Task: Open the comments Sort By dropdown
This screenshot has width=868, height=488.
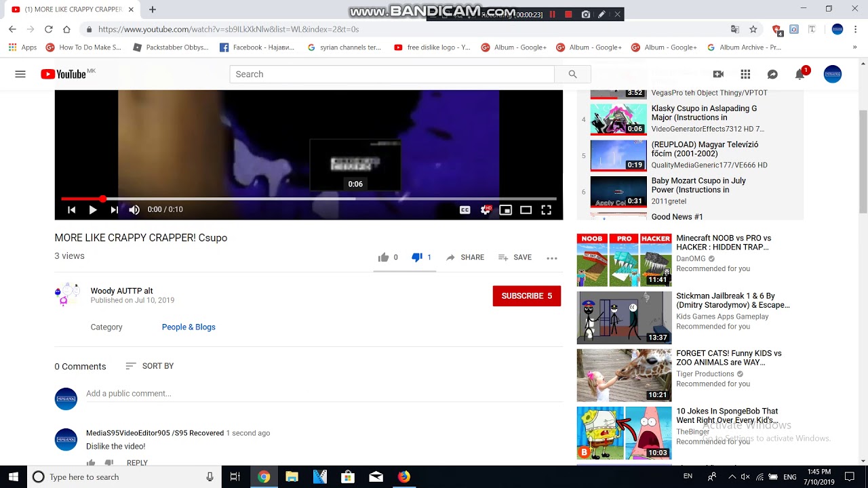Action: click(x=150, y=366)
